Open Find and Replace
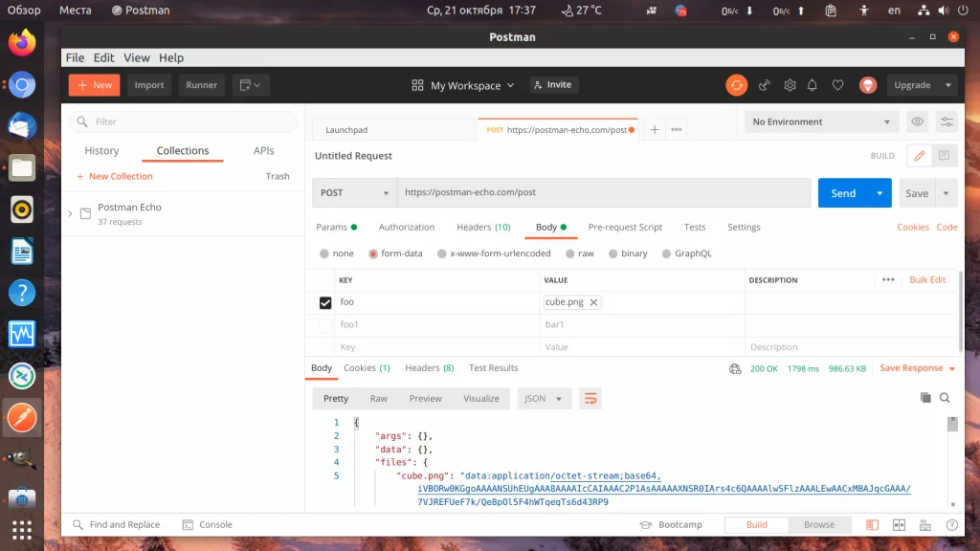 [x=116, y=525]
